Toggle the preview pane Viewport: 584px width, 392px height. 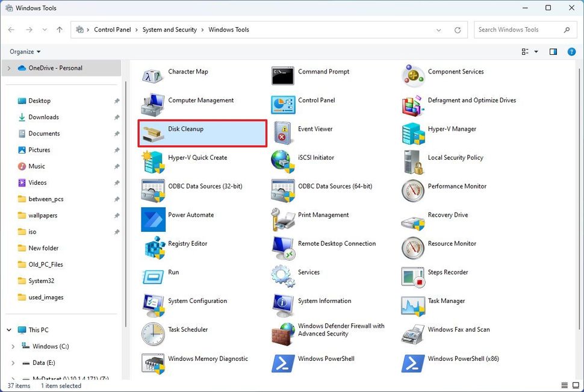[x=553, y=51]
